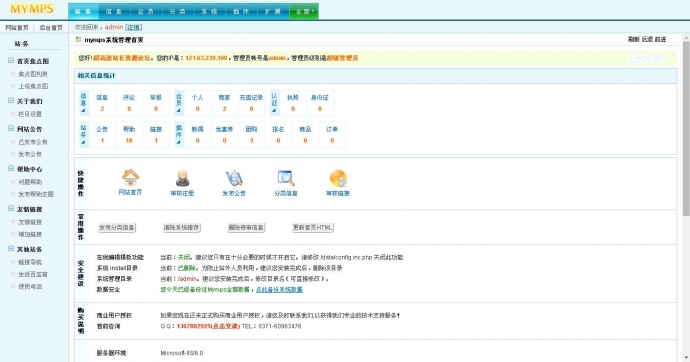This screenshot has width=690, height=362.
Task: Open 问题帮助 in the sidebar
Action: (30, 182)
